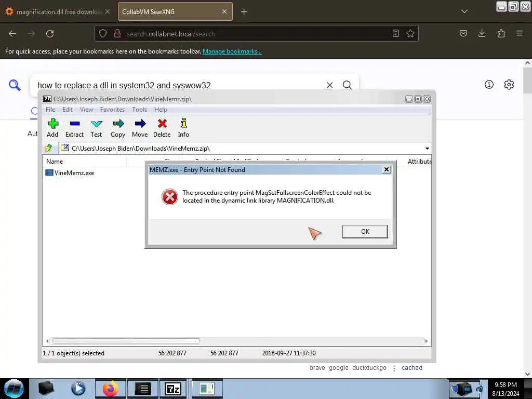Open the Favorites menu in 7-Zip
The height and width of the screenshot is (399, 532).
[x=112, y=110]
